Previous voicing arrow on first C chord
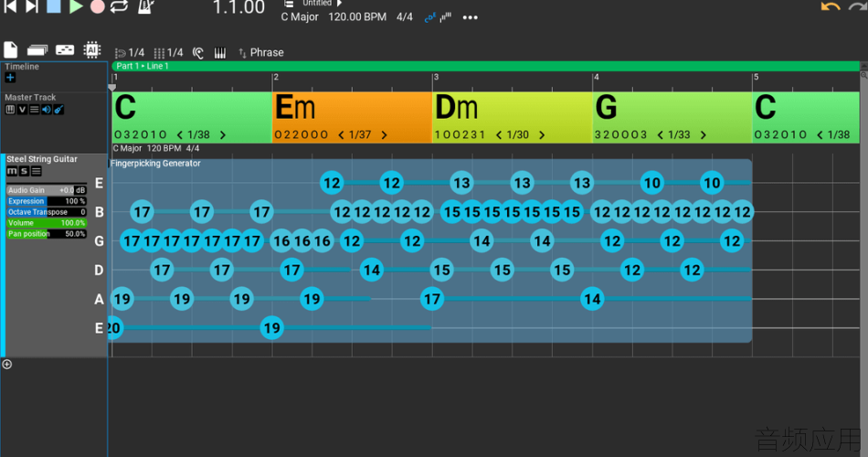 179,134
